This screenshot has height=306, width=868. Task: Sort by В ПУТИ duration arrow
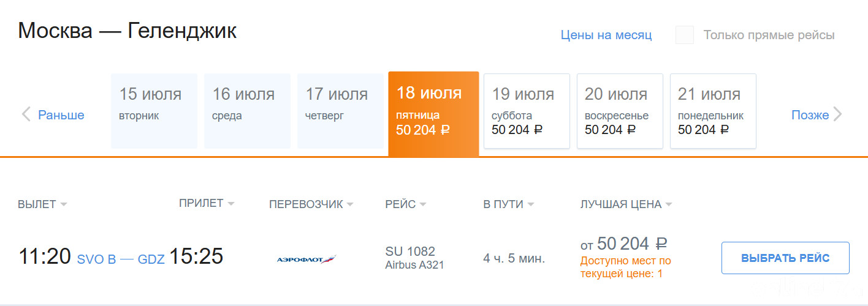[x=531, y=205]
